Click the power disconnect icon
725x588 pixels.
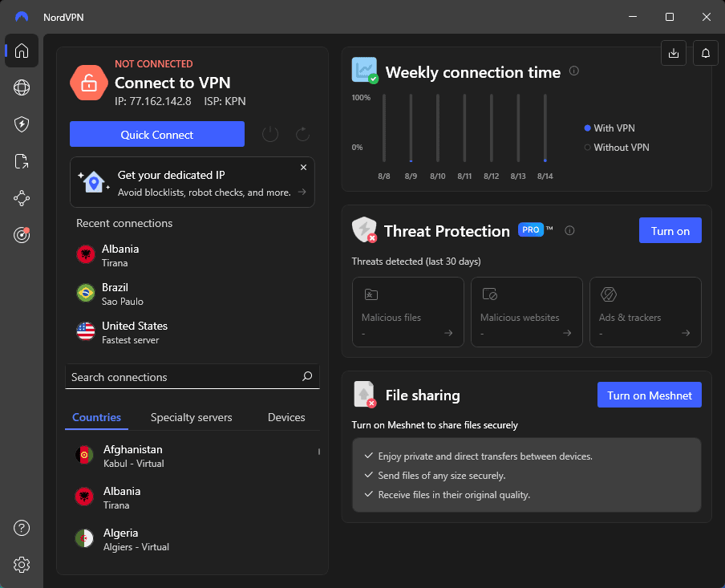270,134
